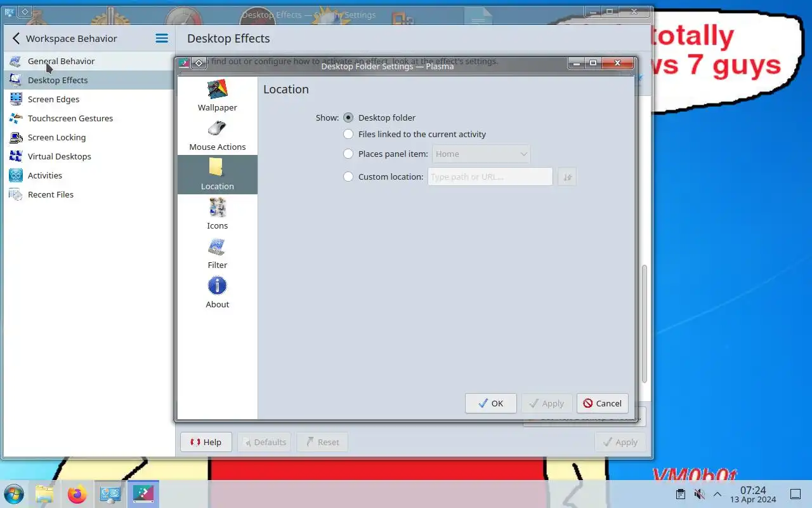The height and width of the screenshot is (508, 812).
Task: Open the clipboard tray icon
Action: click(x=680, y=494)
